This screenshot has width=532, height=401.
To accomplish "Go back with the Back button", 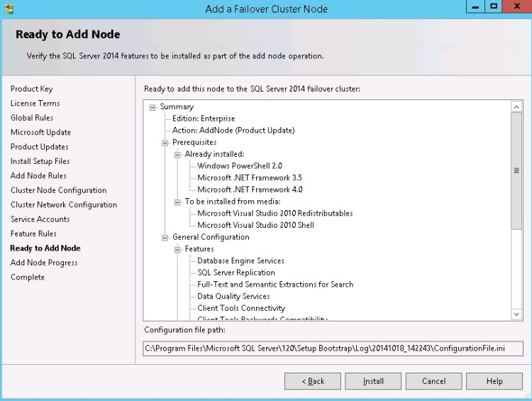I will click(x=313, y=381).
